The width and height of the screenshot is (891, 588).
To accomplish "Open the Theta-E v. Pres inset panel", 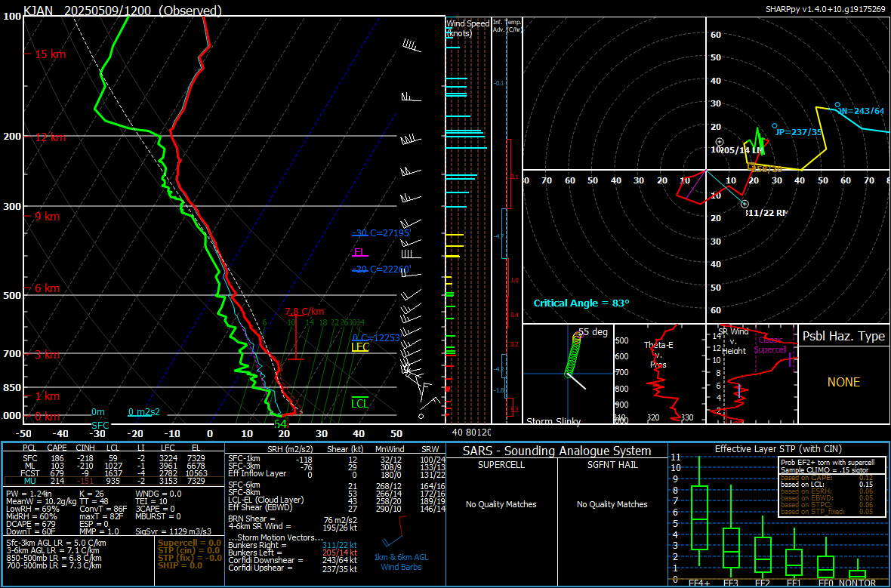I will click(x=659, y=374).
